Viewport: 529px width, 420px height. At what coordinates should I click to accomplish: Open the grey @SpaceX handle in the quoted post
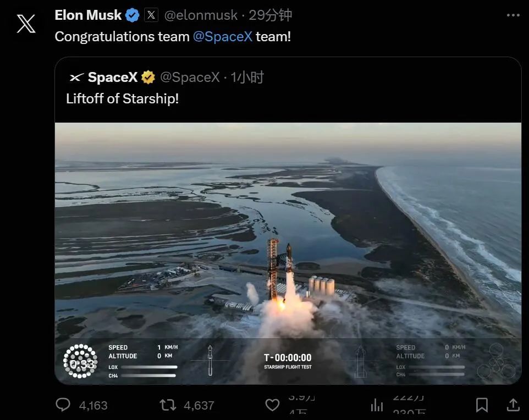[190, 78]
